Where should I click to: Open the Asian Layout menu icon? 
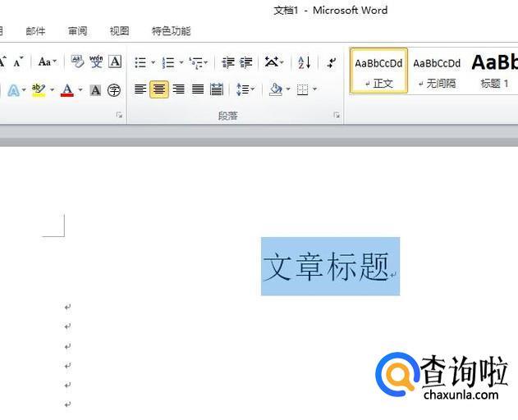[x=274, y=62]
